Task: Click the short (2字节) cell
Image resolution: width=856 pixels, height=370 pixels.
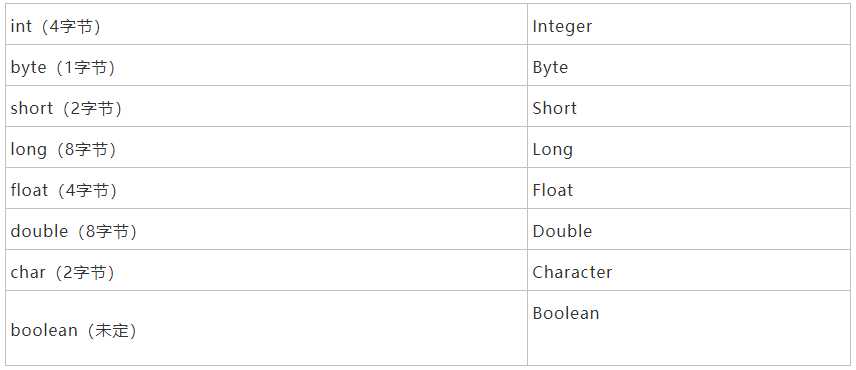Action: 266,106
